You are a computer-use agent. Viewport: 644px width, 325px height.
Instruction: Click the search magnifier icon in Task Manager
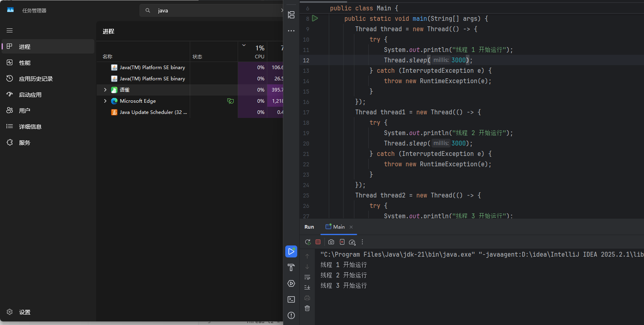pyautogui.click(x=148, y=10)
